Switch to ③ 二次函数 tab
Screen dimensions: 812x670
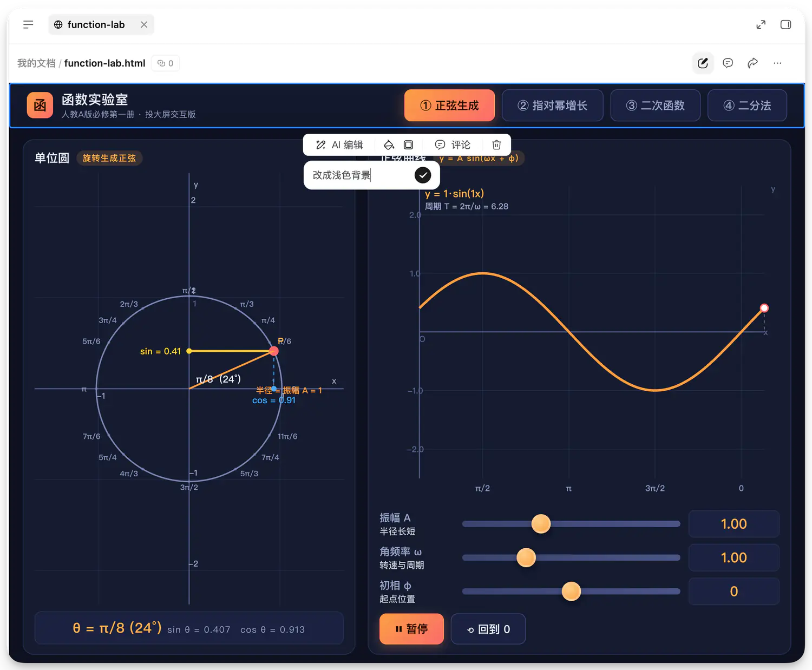click(655, 106)
